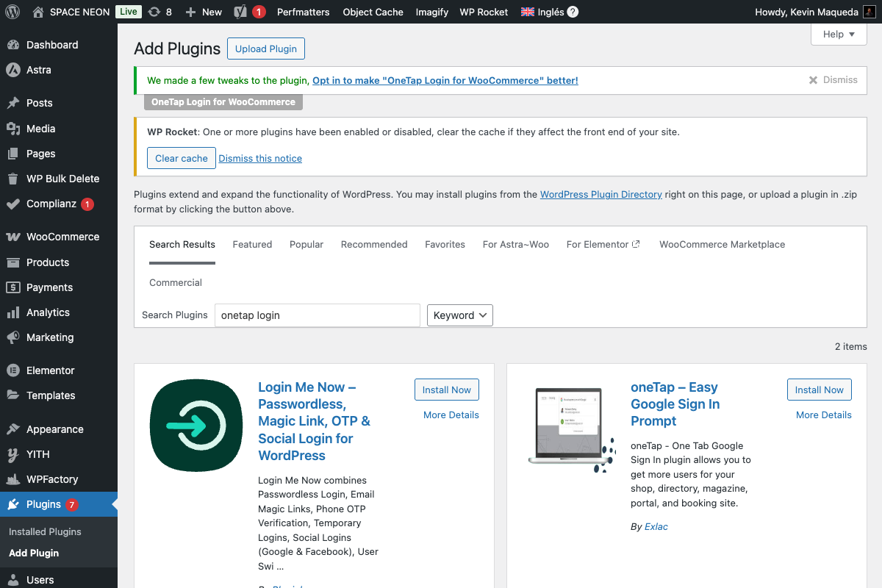Switch to the Popular plugins tab
Screen dimensions: 882x588
[306, 244]
